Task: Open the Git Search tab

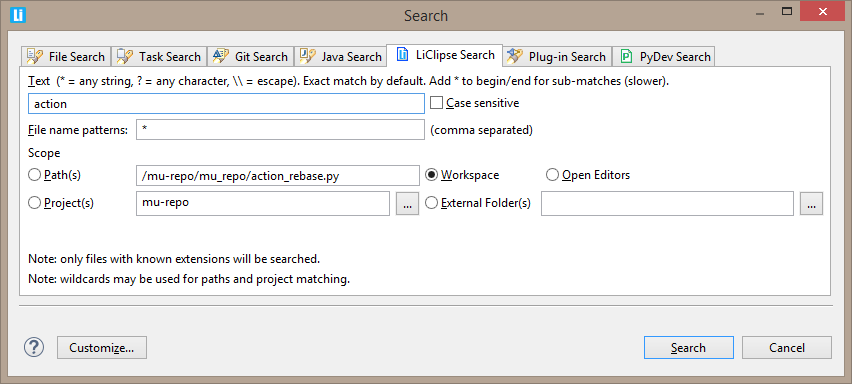Action: (250, 56)
